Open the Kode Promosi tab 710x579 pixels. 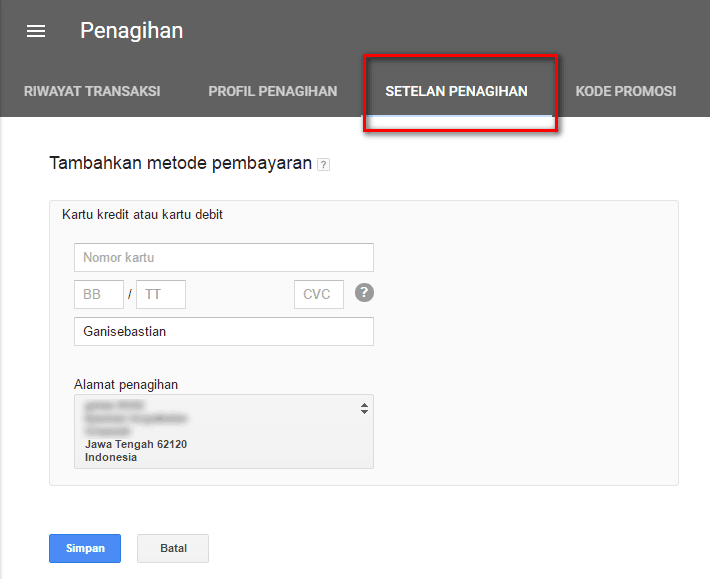coord(626,91)
